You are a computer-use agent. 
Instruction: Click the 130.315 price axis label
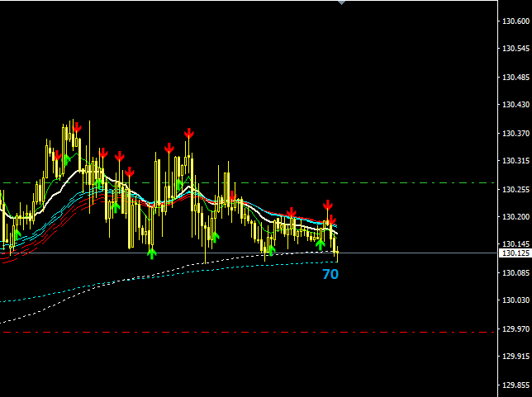tap(515, 161)
